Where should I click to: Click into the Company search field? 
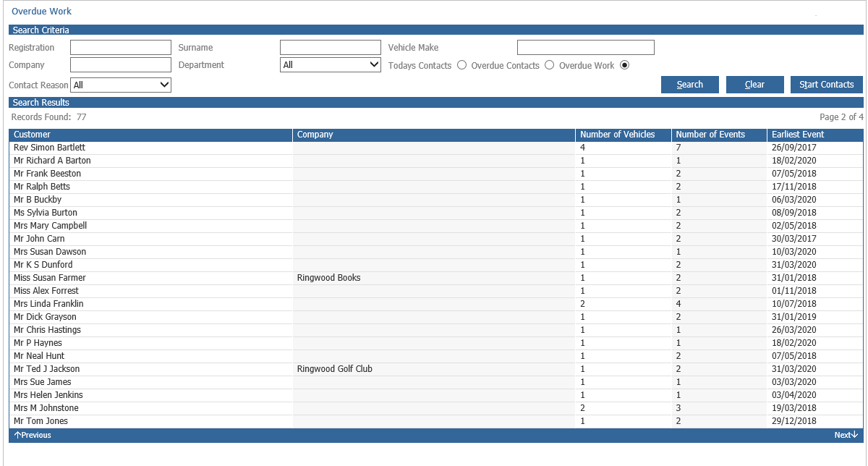click(x=121, y=65)
